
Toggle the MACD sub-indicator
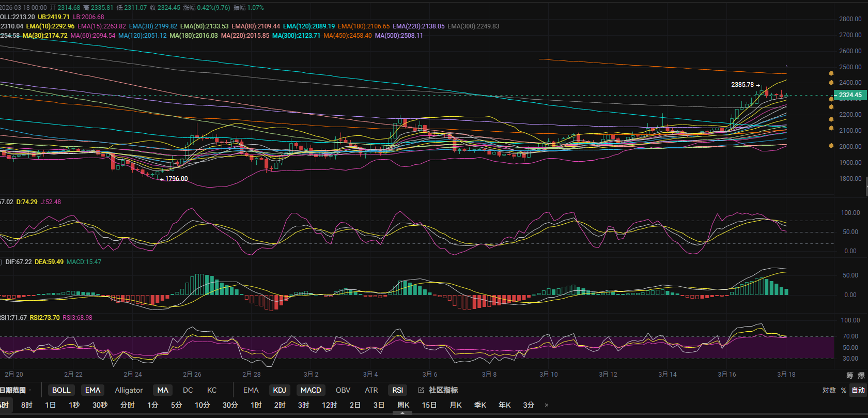click(x=311, y=390)
